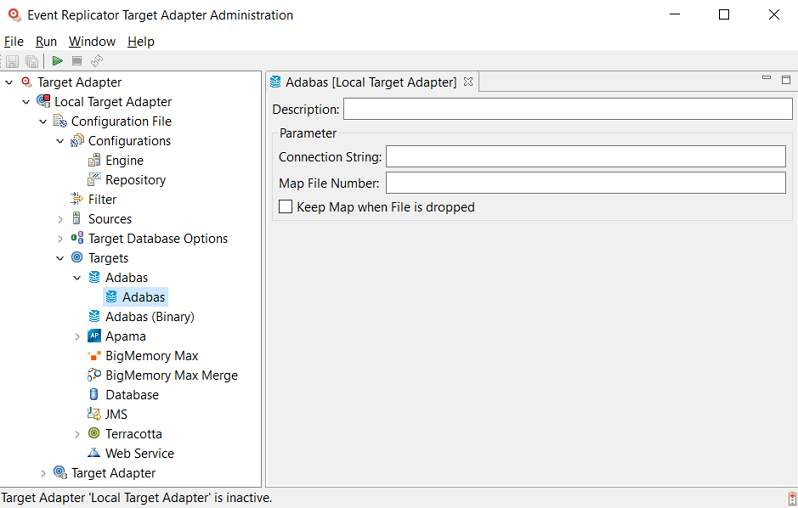Image resolution: width=798 pixels, height=508 pixels.
Task: Expand the Terracotta target node
Action: 77,434
